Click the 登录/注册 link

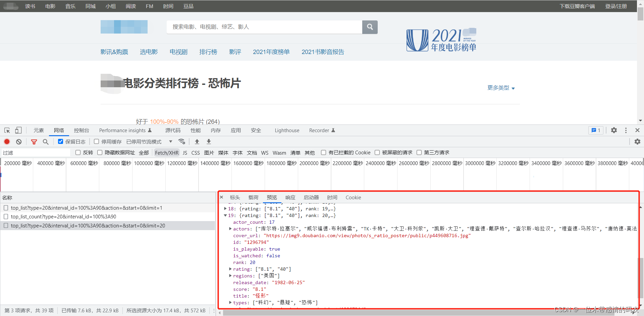616,6
